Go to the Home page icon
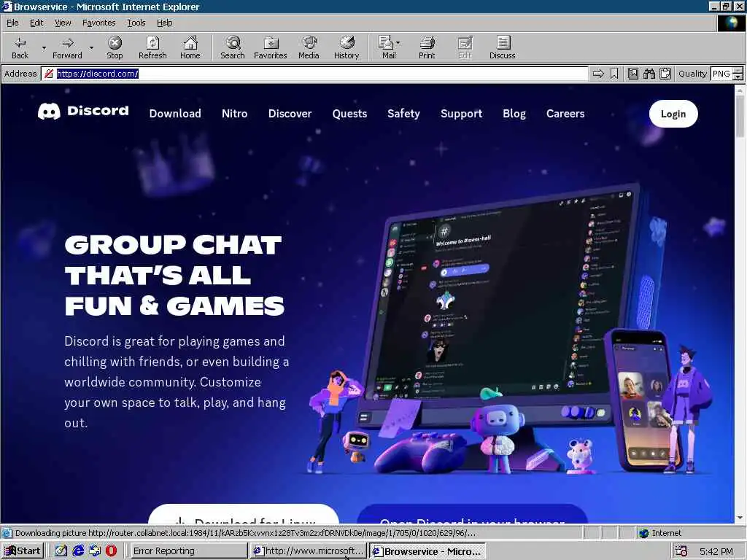This screenshot has height=560, width=747. click(190, 43)
